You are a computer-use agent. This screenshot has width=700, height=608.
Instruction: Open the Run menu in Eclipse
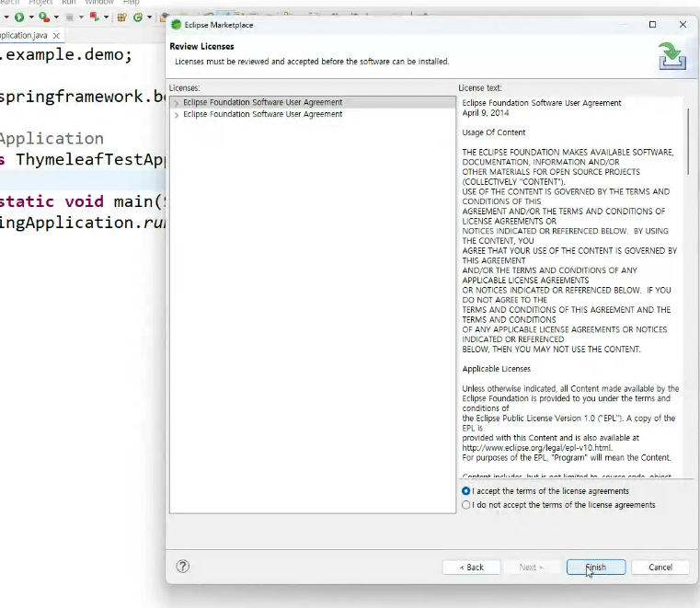(69, 2)
